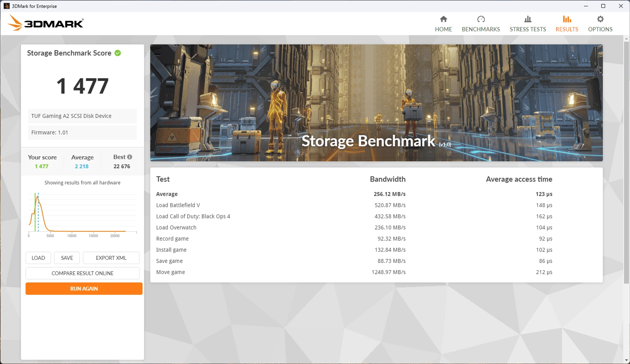The height and width of the screenshot is (364, 630).
Task: Click the Firmware: 1.01 field
Action: click(x=82, y=132)
